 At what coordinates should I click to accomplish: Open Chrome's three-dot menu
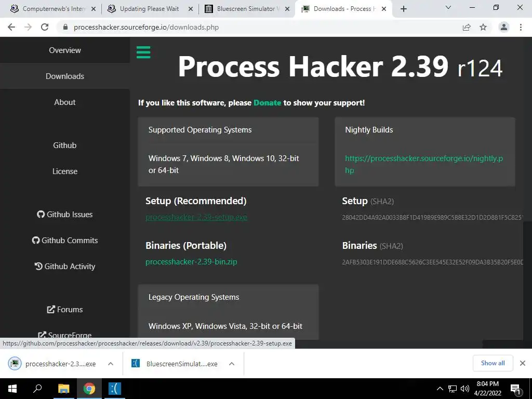click(x=521, y=27)
